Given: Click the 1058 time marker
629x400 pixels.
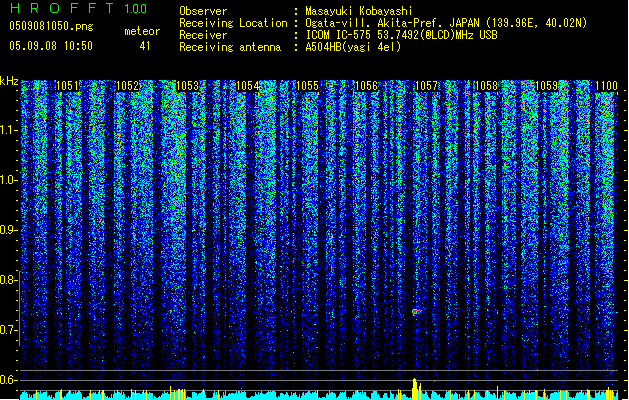Looking at the screenshot, I should [x=486, y=86].
